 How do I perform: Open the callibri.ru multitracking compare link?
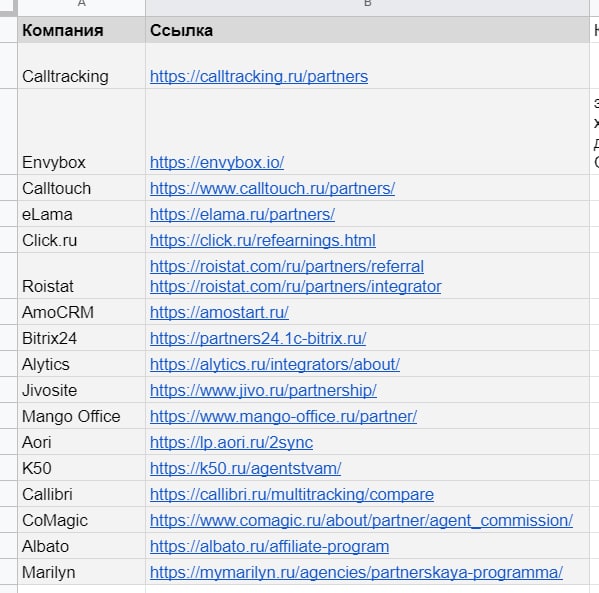tap(291, 494)
